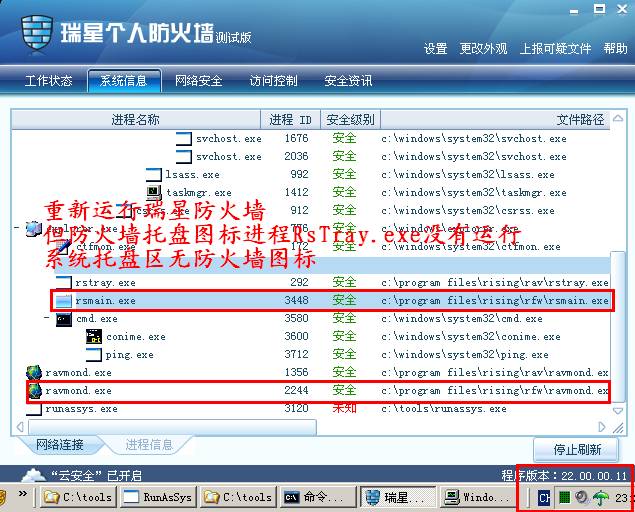
Task: Click the cmd.exe console icon
Action: [x=64, y=319]
